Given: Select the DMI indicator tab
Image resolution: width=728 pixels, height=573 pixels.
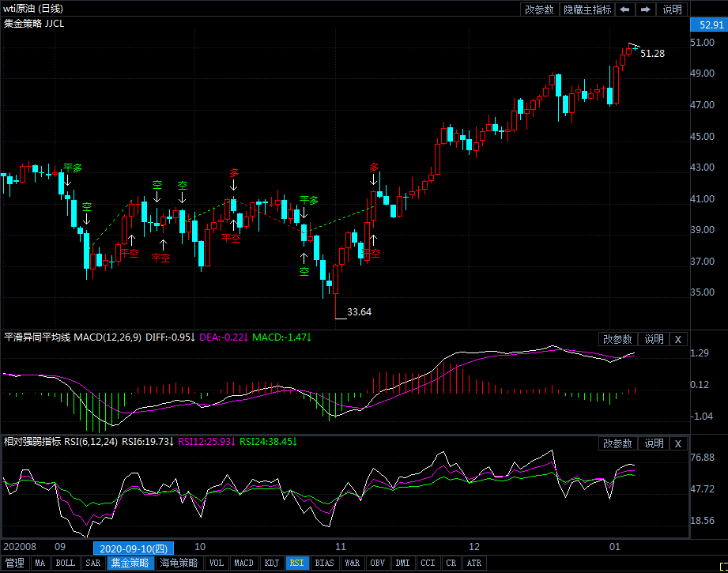Looking at the screenshot, I should [x=402, y=564].
